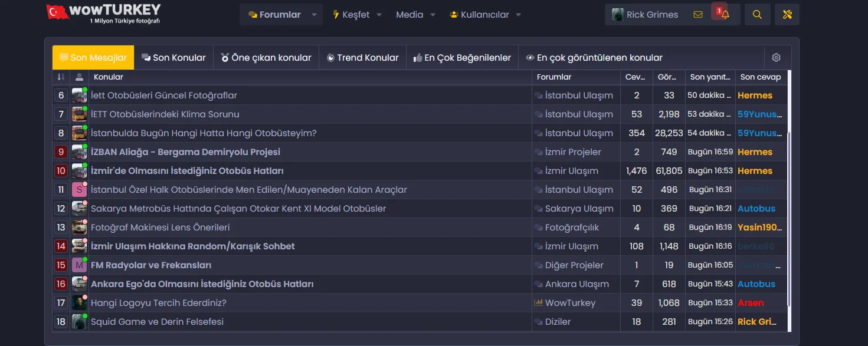The height and width of the screenshot is (346, 868).
Task: Click Rick Grimes profile avatar
Action: (618, 14)
